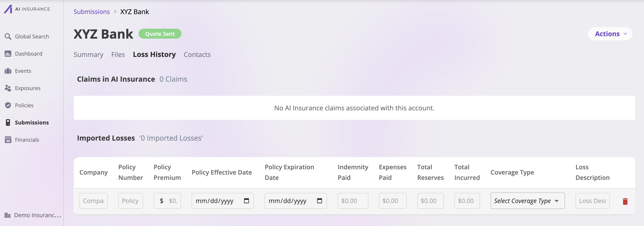Open Submissions in the sidebar
The width and height of the screenshot is (644, 226).
(32, 122)
